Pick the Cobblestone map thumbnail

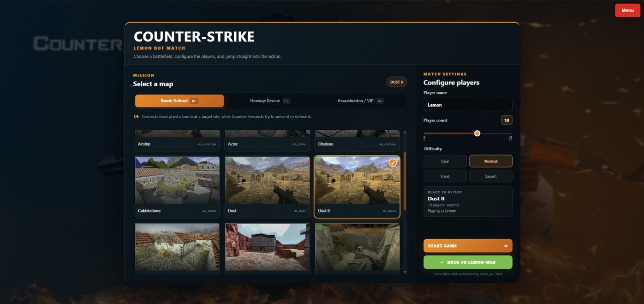pyautogui.click(x=177, y=180)
